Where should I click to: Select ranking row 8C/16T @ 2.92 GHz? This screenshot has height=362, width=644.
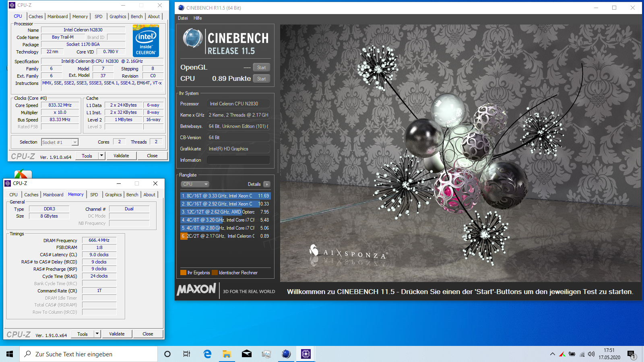point(225,204)
